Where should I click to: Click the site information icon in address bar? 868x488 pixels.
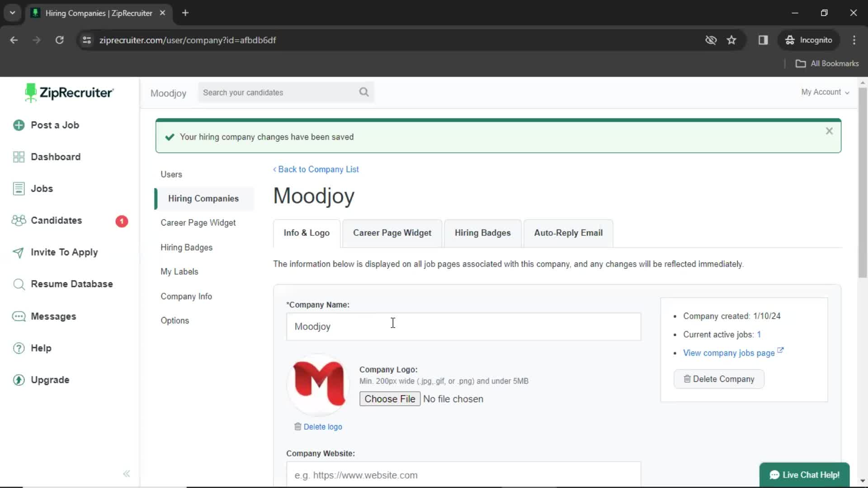[x=87, y=40]
